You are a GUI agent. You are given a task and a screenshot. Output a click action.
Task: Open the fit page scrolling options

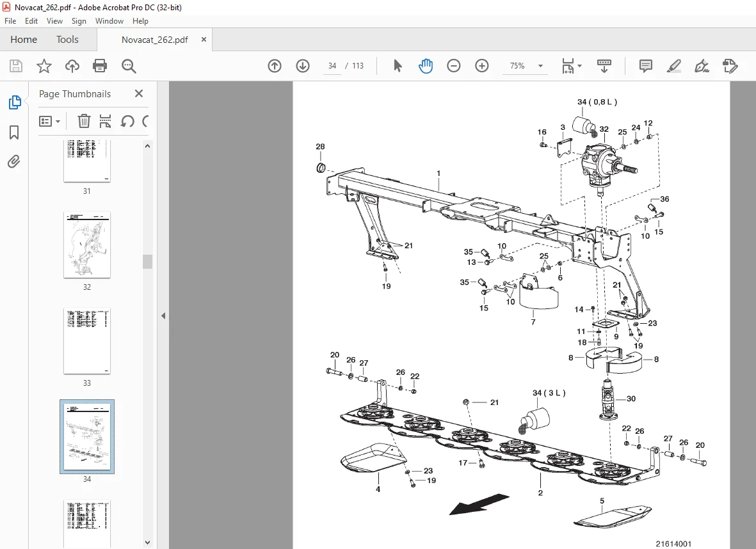(x=572, y=66)
